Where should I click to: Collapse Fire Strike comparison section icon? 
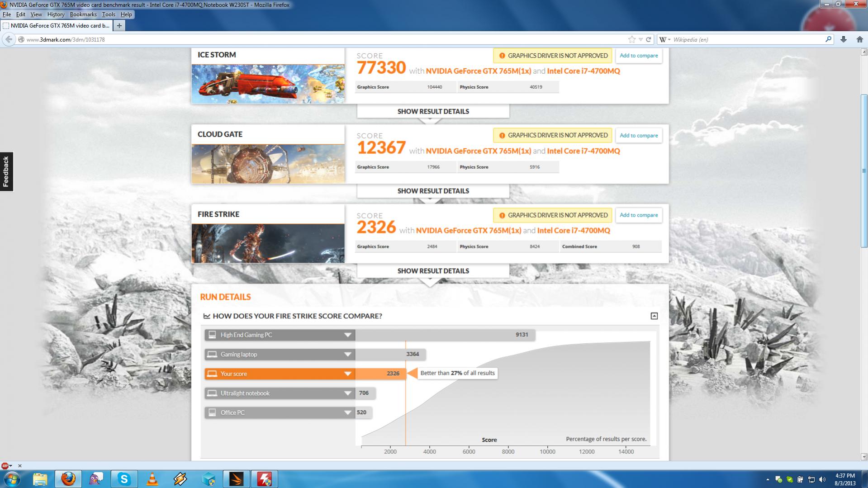654,316
